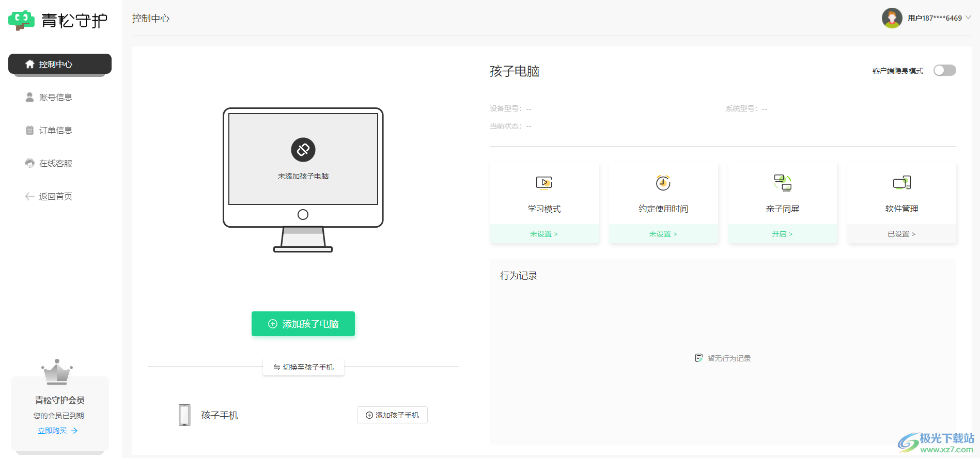The height and width of the screenshot is (458, 980).
Task: Click the unlinked icon on the monitor
Action: coord(303,150)
